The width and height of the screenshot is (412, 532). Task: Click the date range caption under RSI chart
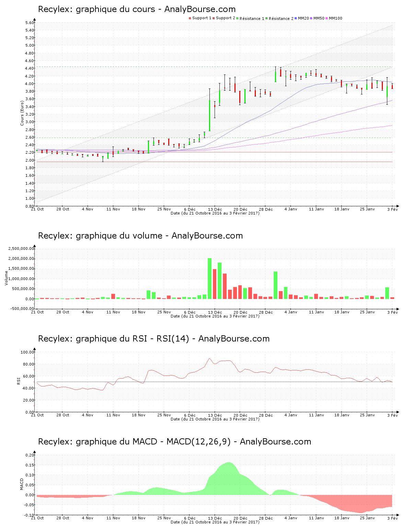(x=215, y=419)
